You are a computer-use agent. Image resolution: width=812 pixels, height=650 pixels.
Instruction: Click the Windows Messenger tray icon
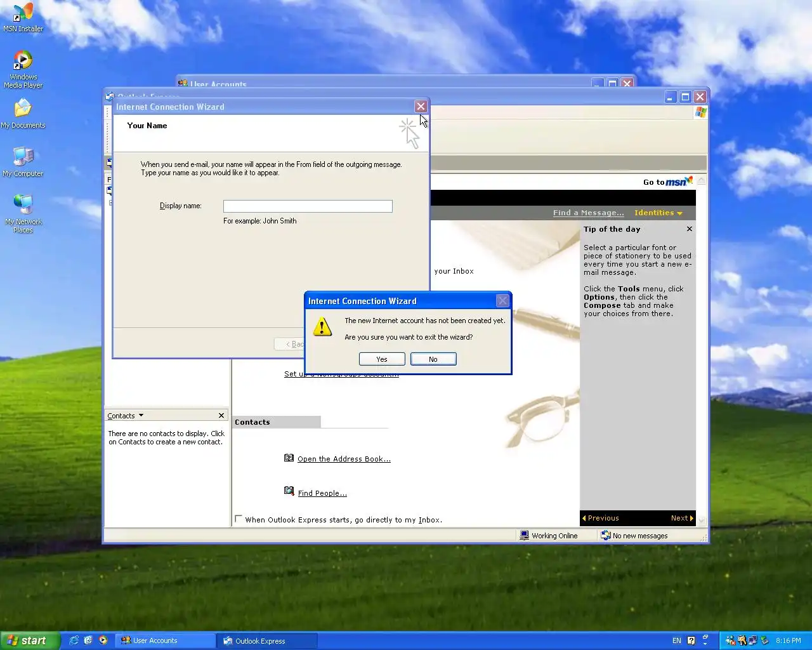(730, 640)
